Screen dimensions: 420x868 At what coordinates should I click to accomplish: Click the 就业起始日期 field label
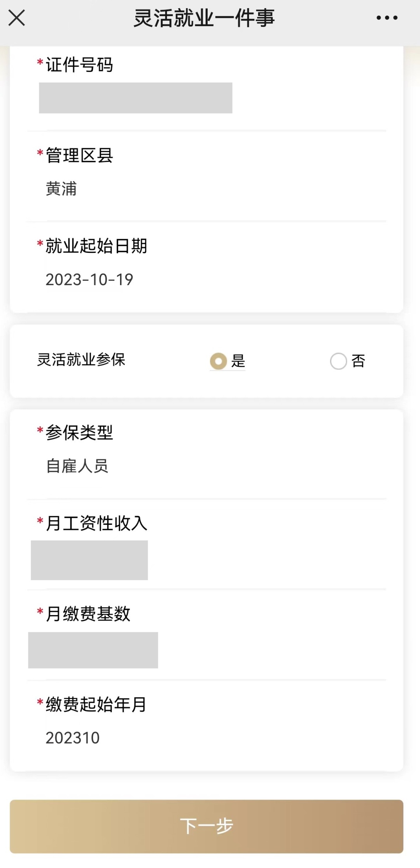click(x=96, y=246)
